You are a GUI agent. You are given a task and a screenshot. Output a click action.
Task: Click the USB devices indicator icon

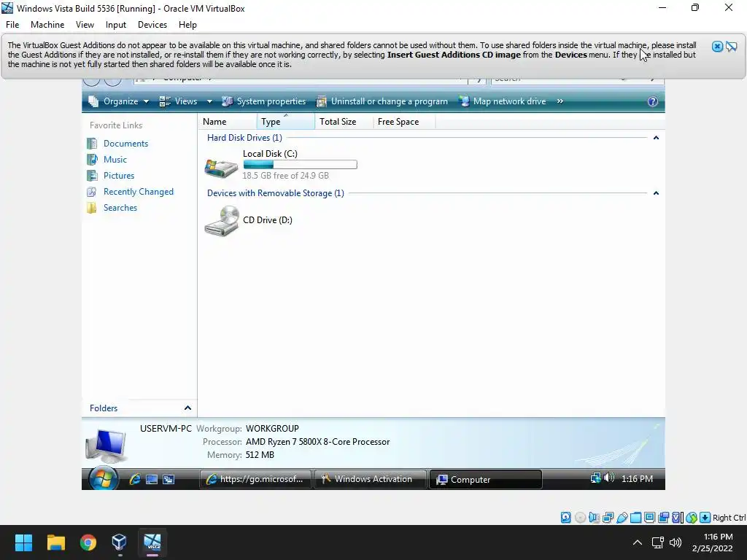622,518
